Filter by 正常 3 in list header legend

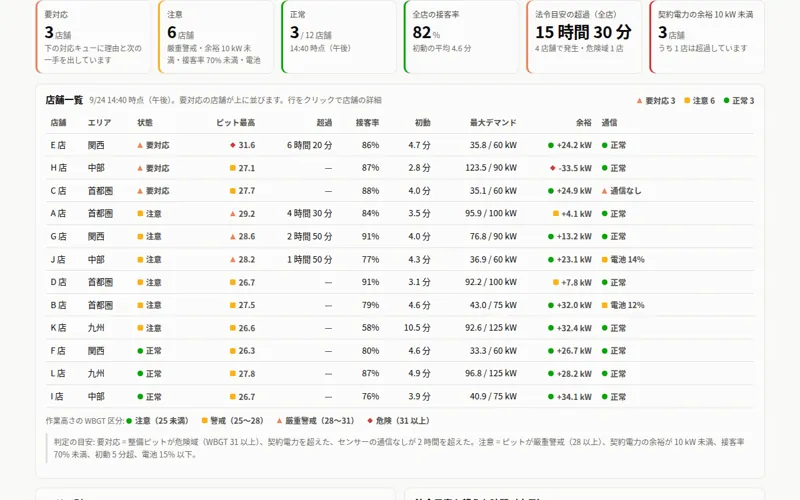(x=739, y=101)
